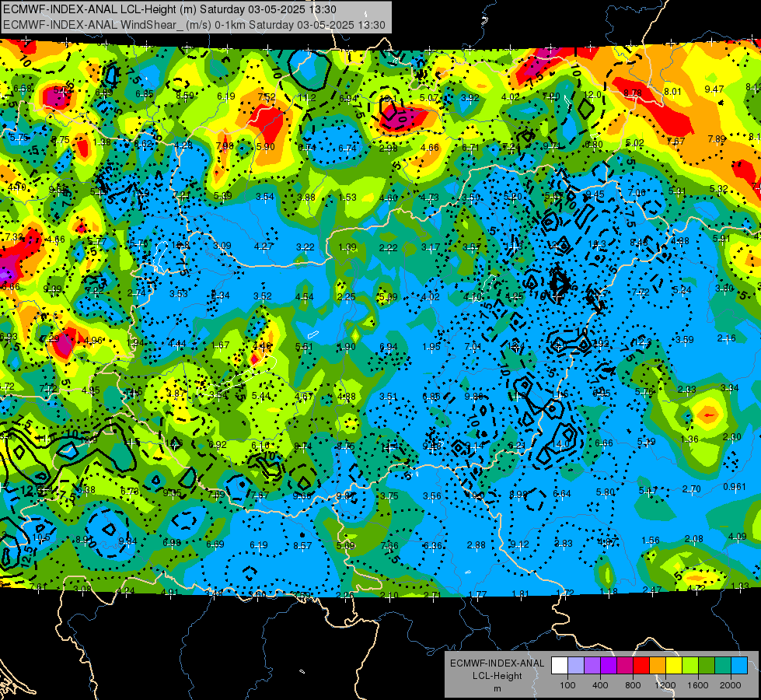This screenshot has width=761, height=700.
Task: Click the legend tick label 1600
Action: tap(697, 685)
